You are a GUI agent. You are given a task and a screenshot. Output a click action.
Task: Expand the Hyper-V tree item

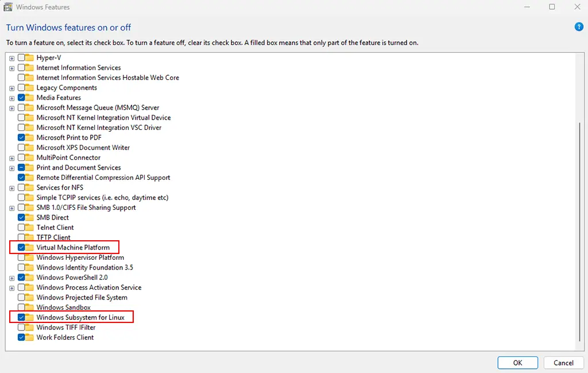coord(11,57)
